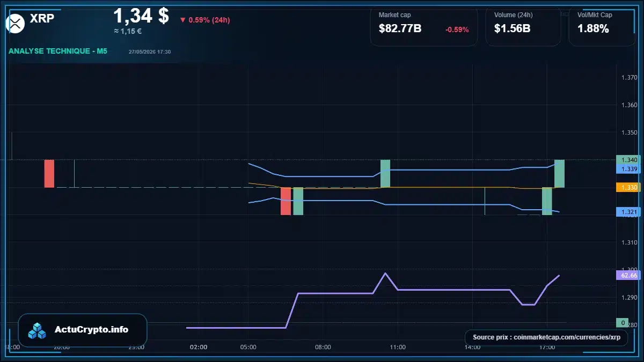This screenshot has width=644, height=362.
Task: Click the blue 1.339 upper band tag
Action: (628, 169)
